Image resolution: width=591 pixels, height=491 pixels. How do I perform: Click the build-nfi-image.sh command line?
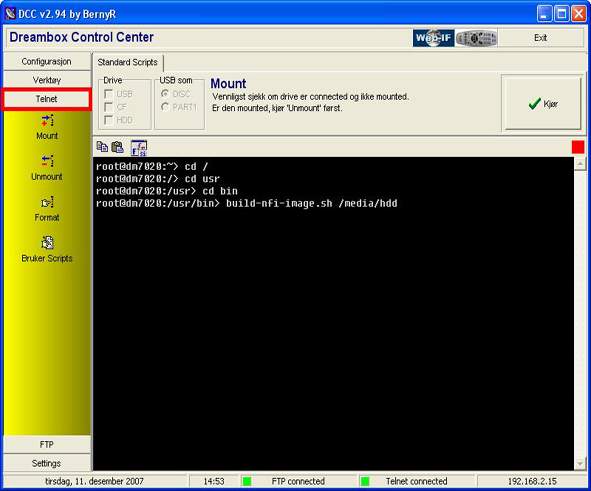pos(247,203)
